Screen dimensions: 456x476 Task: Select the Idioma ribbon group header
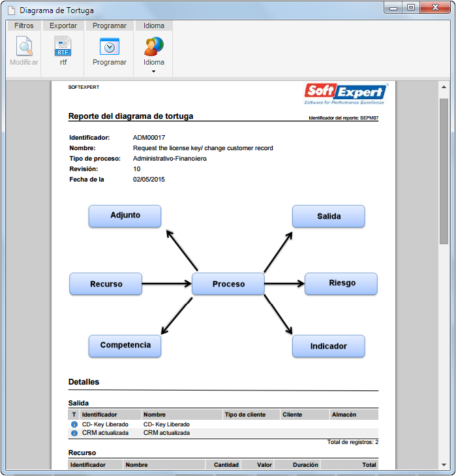pyautogui.click(x=154, y=26)
